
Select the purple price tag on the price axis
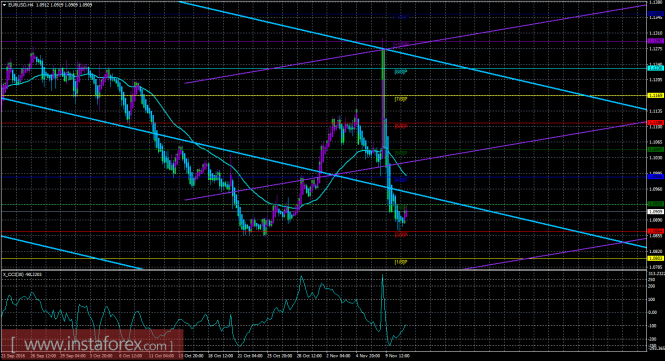[655, 41]
